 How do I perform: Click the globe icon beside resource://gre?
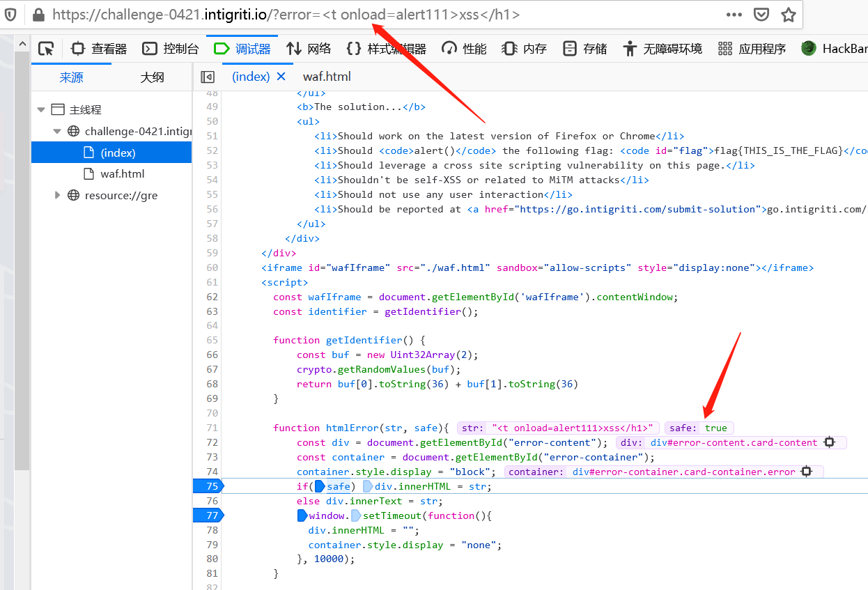[73, 196]
